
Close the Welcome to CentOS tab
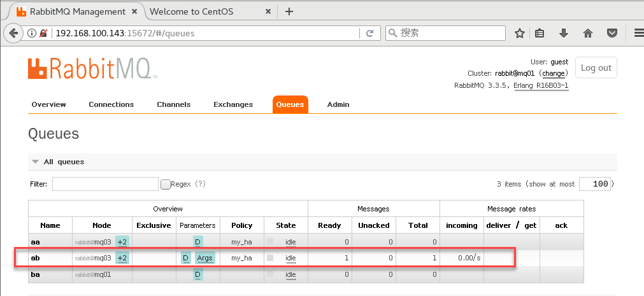tap(268, 11)
